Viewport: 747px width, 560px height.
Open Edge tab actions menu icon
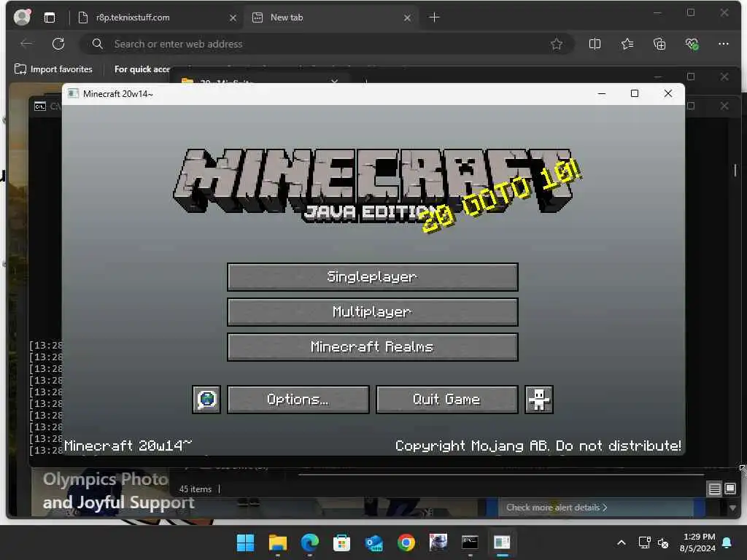click(x=50, y=17)
